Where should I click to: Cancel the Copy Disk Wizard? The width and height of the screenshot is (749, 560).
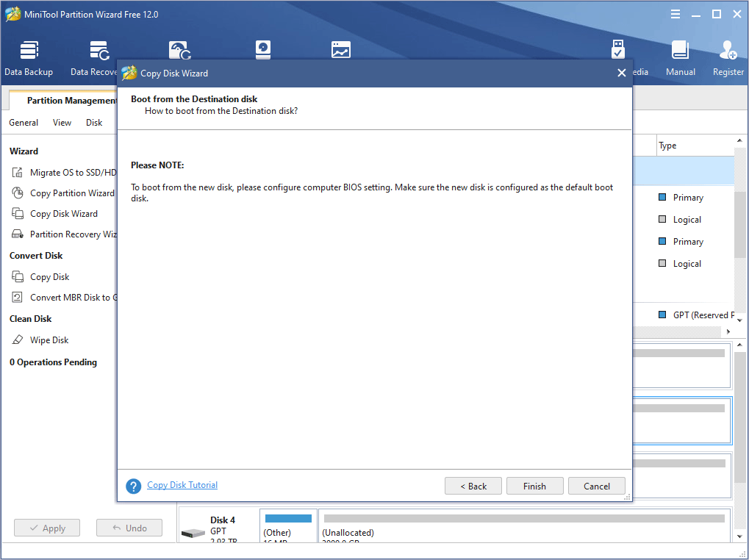tap(597, 486)
